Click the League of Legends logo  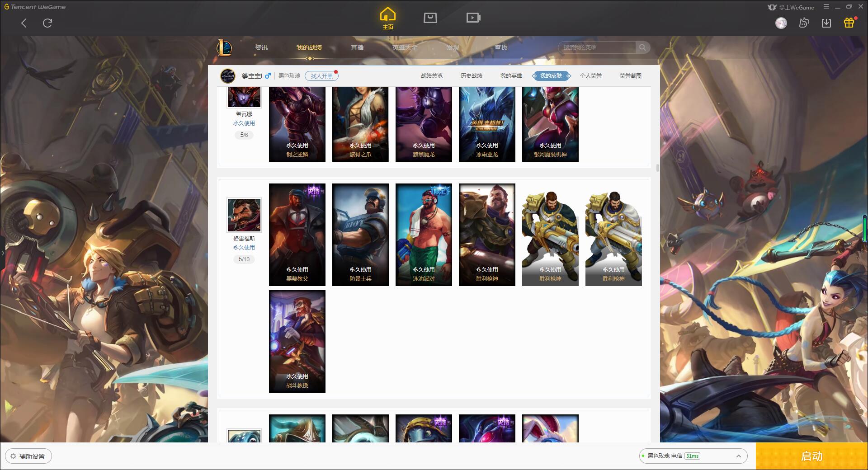coord(225,47)
